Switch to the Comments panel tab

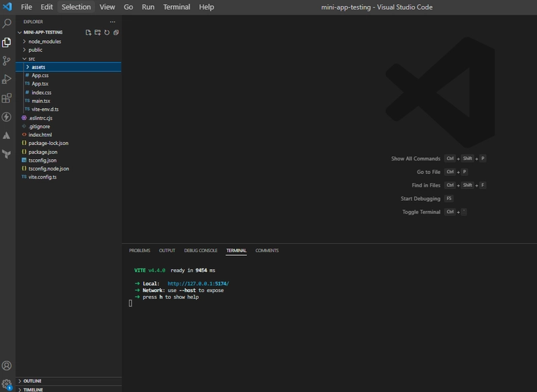[266, 250]
